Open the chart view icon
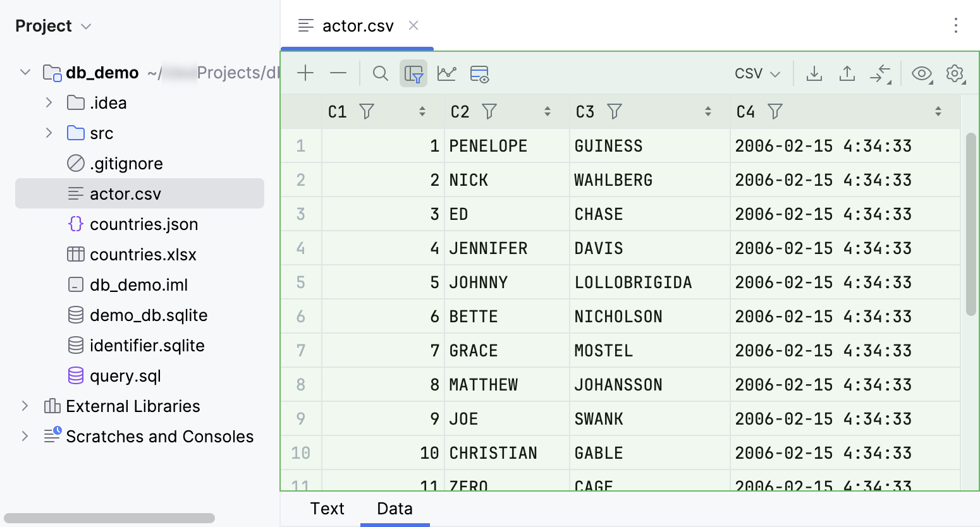 pos(447,73)
